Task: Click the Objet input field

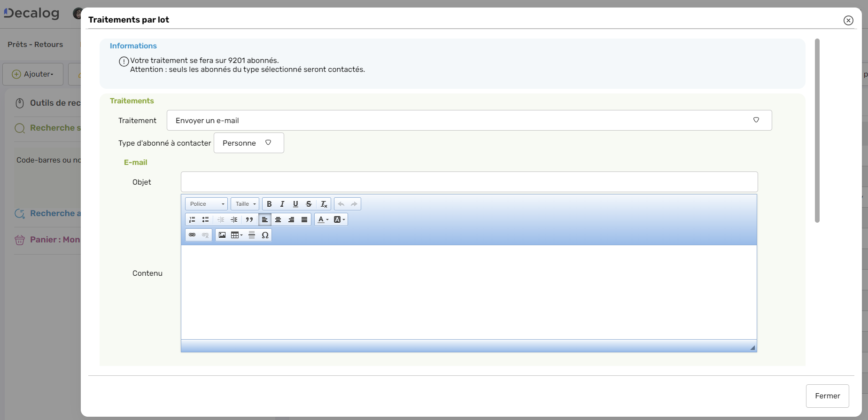Action: [469, 182]
